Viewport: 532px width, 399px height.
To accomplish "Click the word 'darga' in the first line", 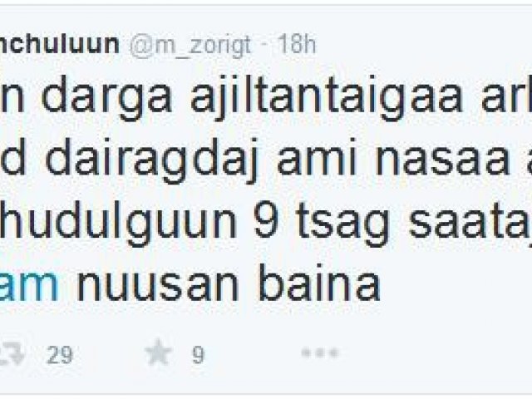I will (x=106, y=98).
